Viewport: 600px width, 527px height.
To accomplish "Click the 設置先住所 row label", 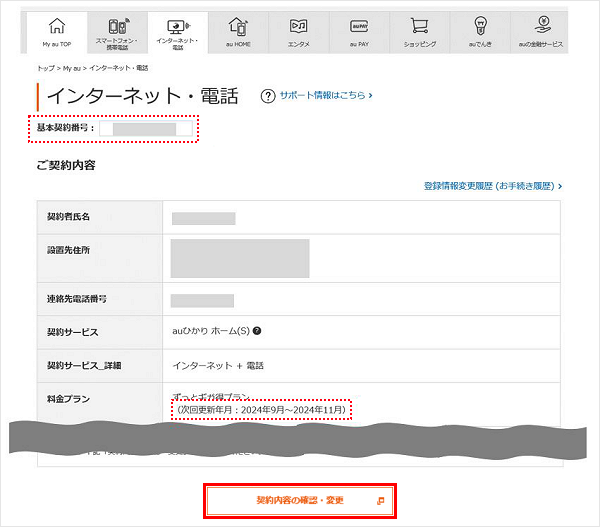I will (x=68, y=250).
